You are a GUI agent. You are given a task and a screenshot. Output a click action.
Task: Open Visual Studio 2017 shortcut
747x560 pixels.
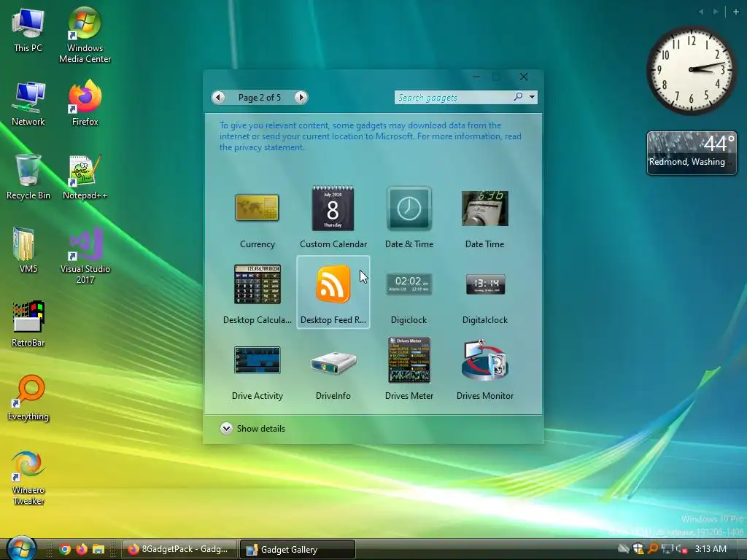pyautogui.click(x=85, y=255)
